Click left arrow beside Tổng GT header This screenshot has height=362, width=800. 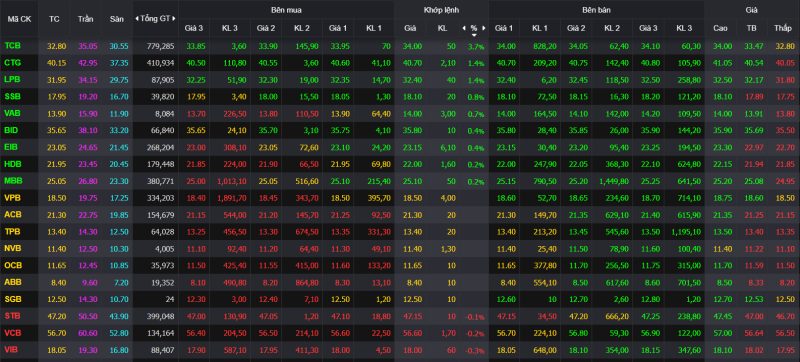(x=137, y=19)
